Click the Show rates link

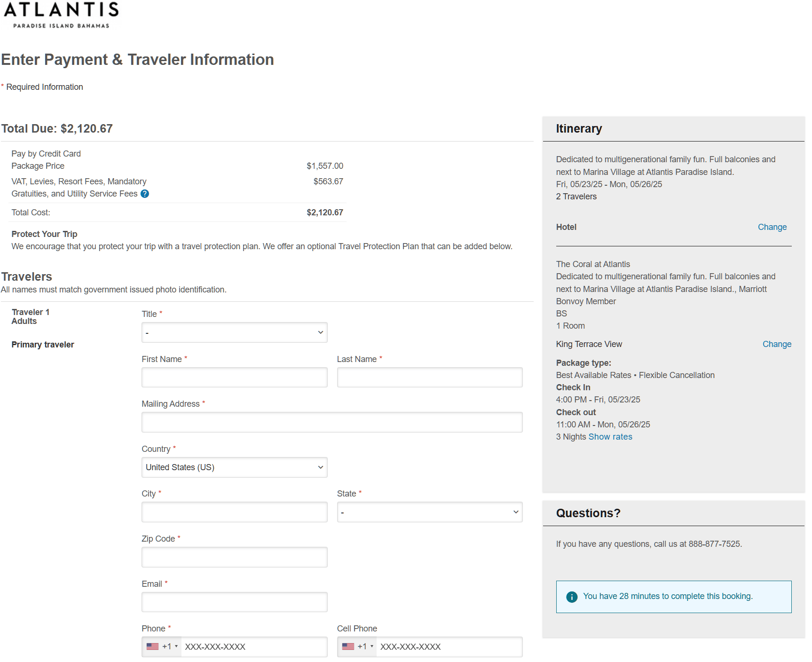pos(610,437)
